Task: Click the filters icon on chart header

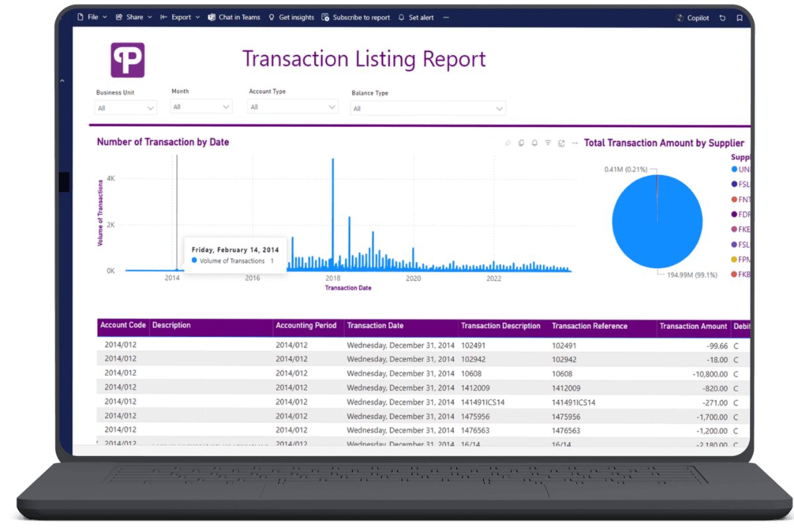Action: [x=548, y=143]
